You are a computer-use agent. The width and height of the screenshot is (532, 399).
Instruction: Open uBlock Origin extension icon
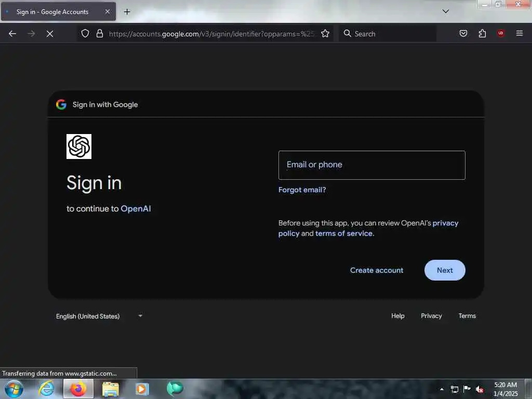click(x=501, y=33)
